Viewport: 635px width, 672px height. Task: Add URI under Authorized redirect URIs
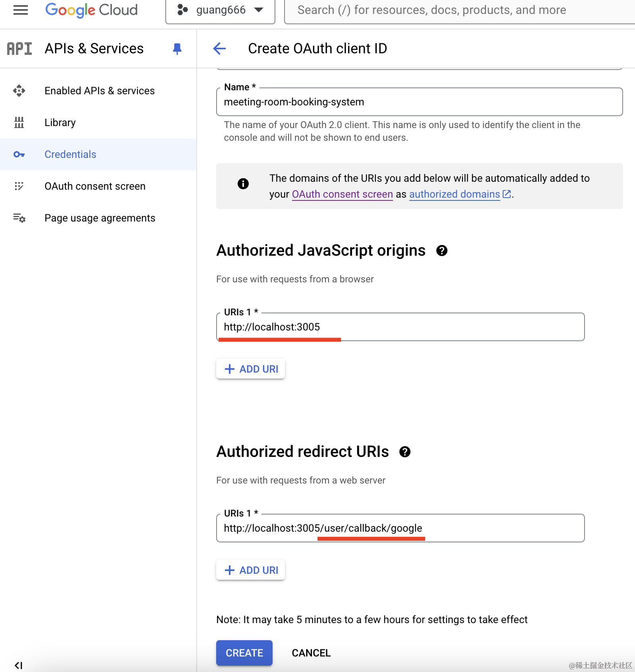251,570
